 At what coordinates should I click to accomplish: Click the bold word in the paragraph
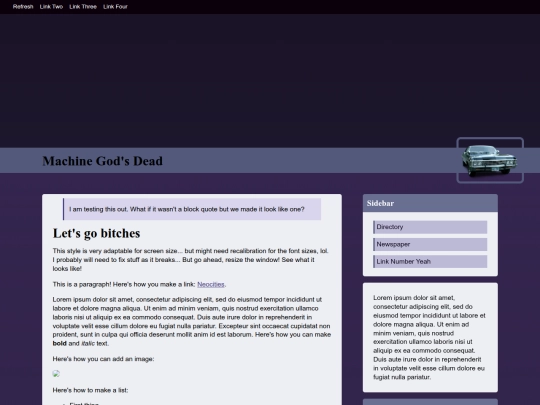coord(60,343)
